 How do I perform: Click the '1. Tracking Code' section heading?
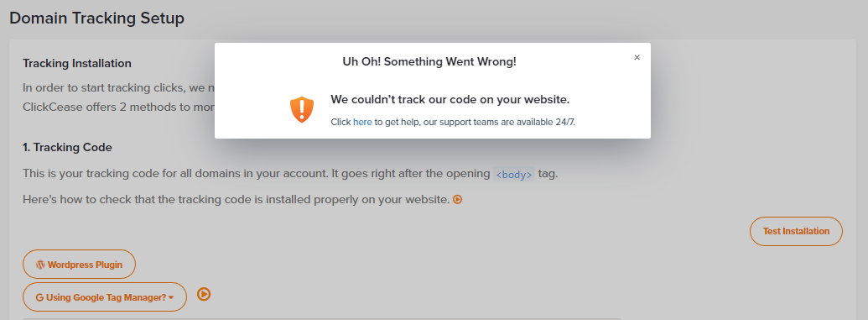tap(68, 148)
